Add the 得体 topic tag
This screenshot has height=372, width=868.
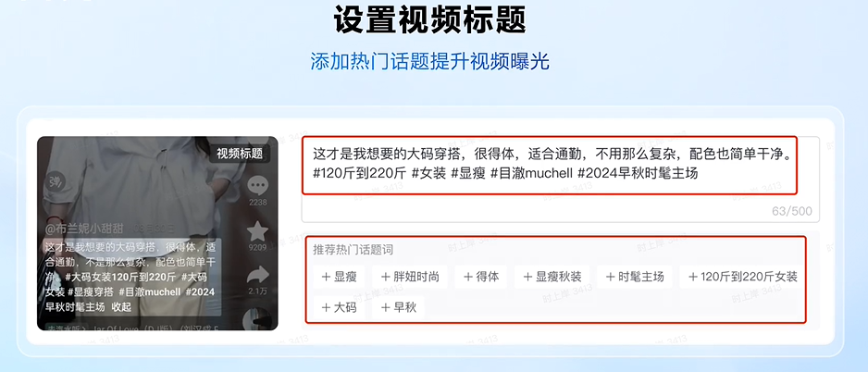[x=481, y=277]
